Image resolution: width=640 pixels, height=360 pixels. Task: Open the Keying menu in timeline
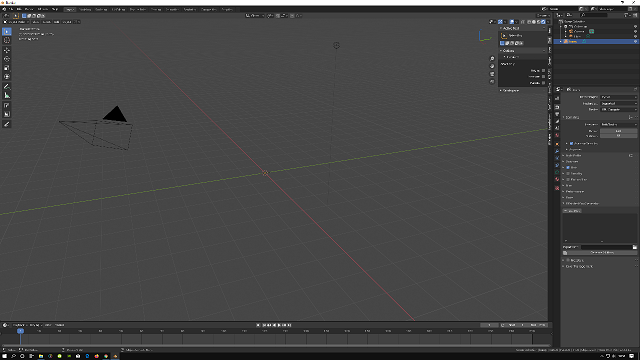click(x=35, y=325)
